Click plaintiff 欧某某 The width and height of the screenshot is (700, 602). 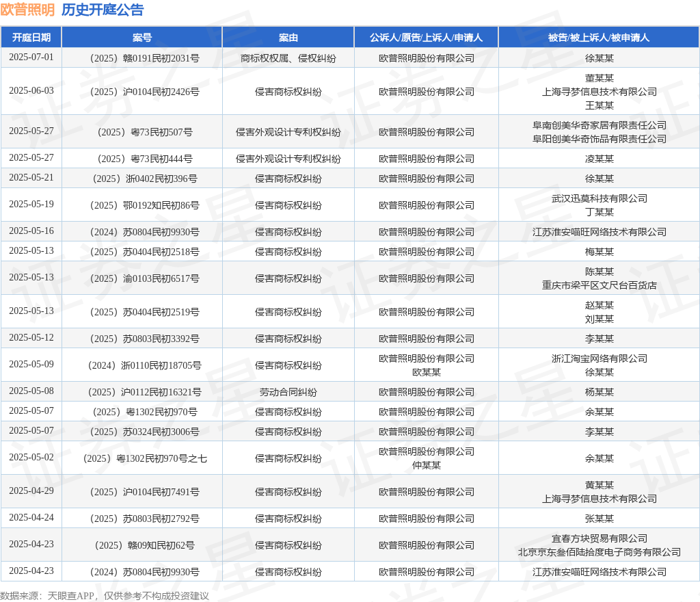point(427,372)
